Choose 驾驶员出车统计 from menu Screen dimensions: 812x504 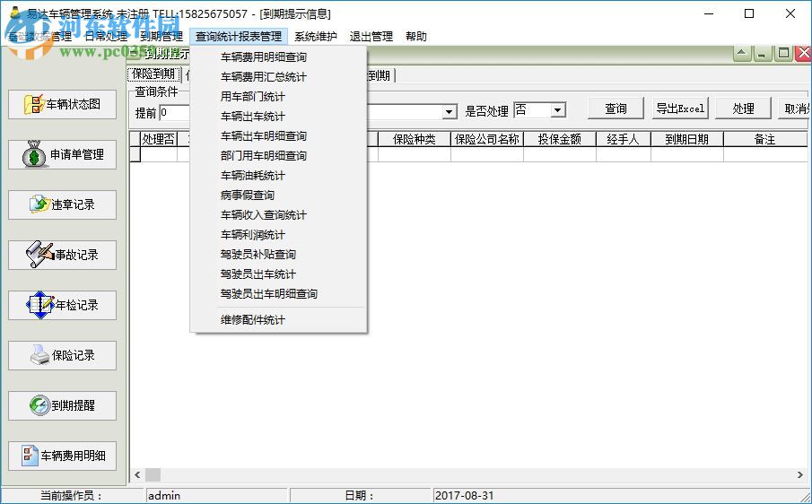pos(279,274)
